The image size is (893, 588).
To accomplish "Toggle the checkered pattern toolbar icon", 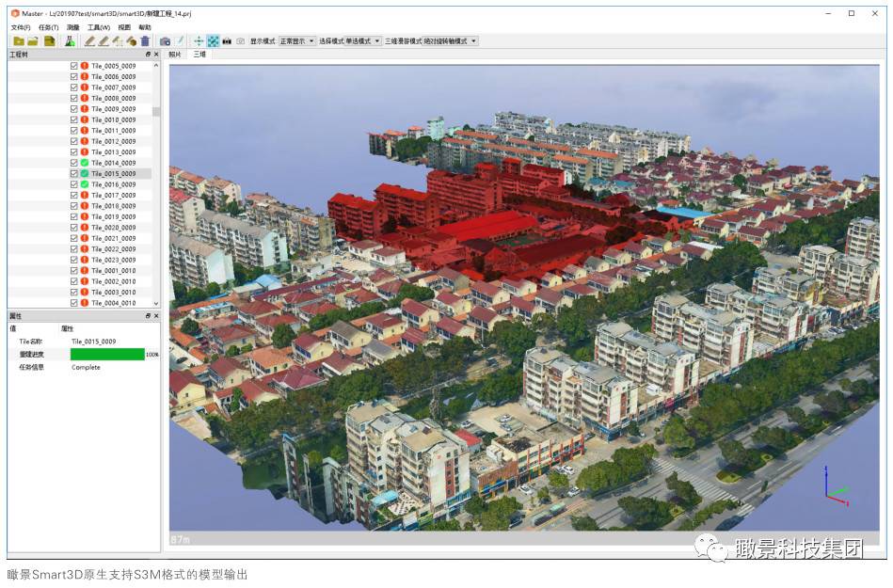I will [213, 41].
